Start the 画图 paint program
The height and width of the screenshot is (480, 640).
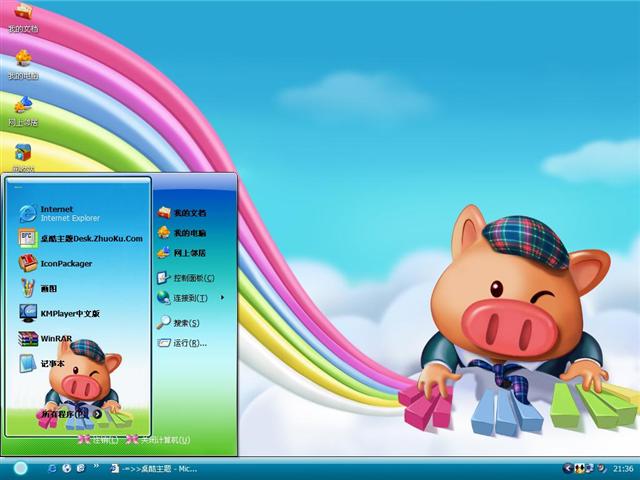click(x=38, y=288)
